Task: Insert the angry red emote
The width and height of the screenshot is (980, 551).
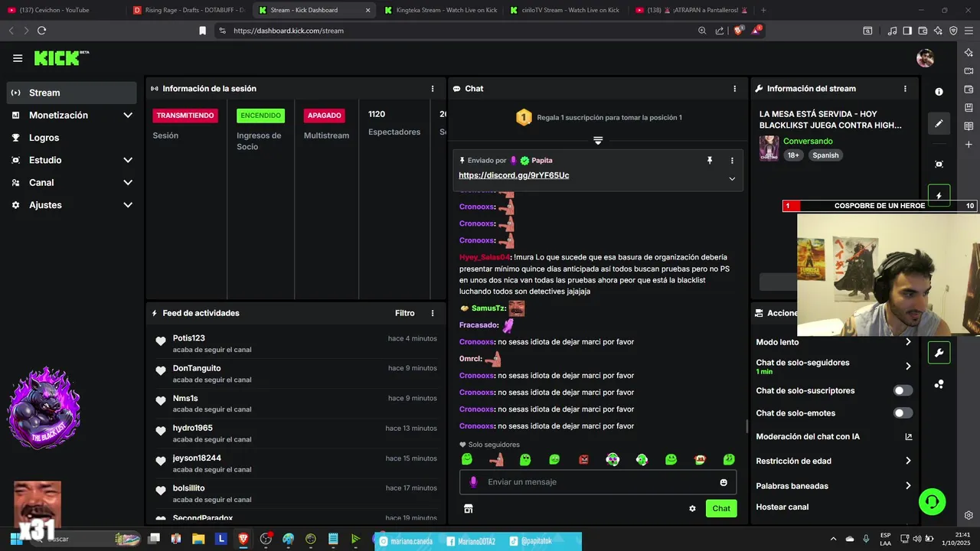Action: pyautogui.click(x=583, y=460)
